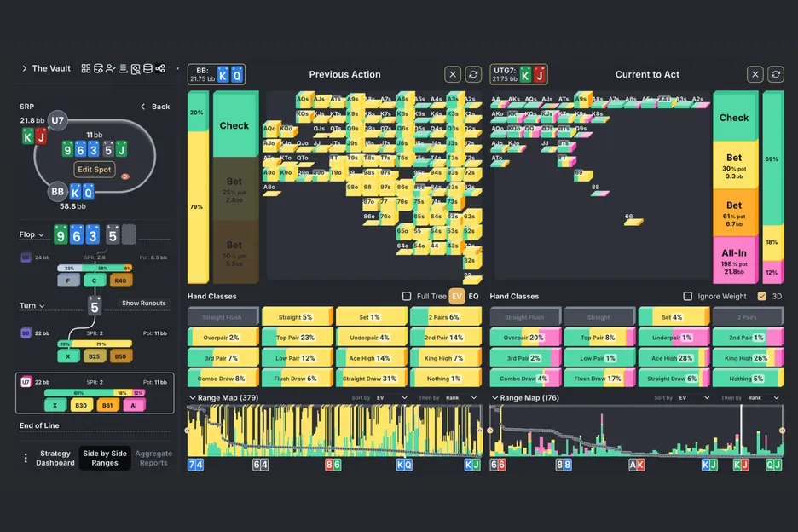Check the Ignore Weight option
The height and width of the screenshot is (532, 798).
[x=688, y=297]
